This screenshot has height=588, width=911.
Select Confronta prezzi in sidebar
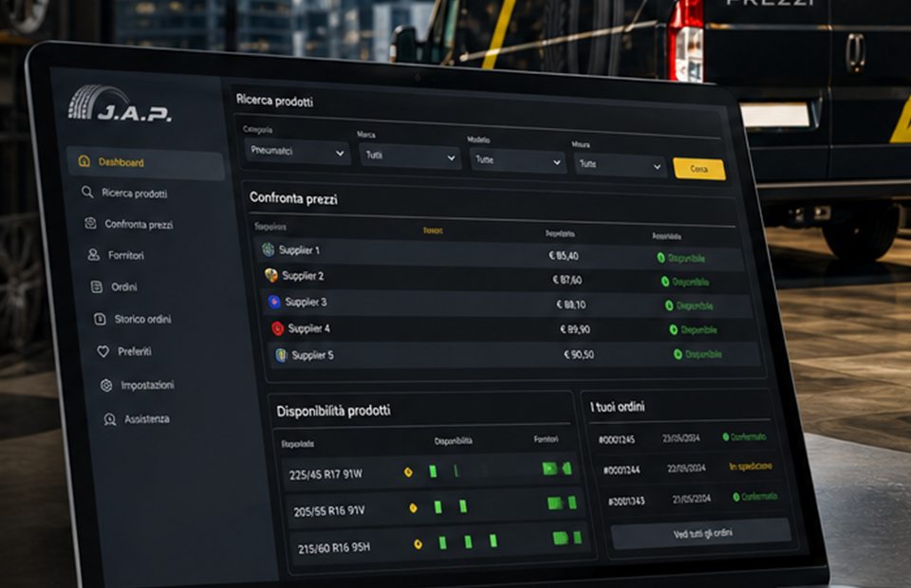[139, 224]
